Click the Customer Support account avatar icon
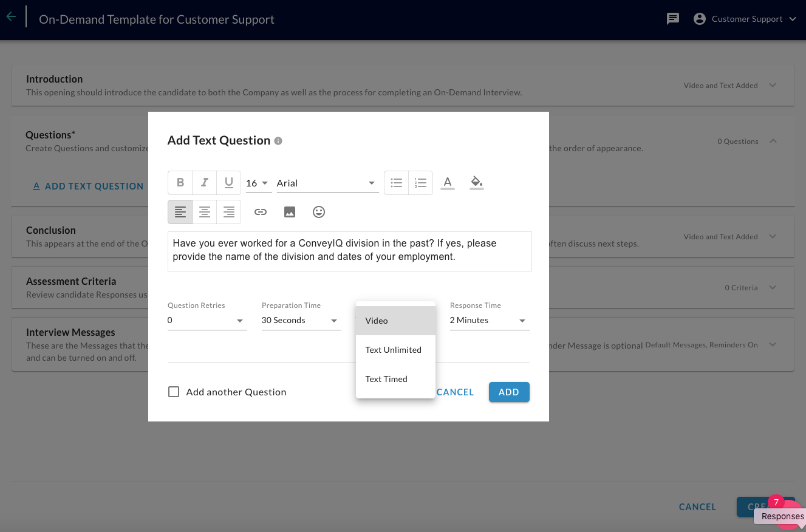Viewport: 806px width, 532px height. coord(700,19)
